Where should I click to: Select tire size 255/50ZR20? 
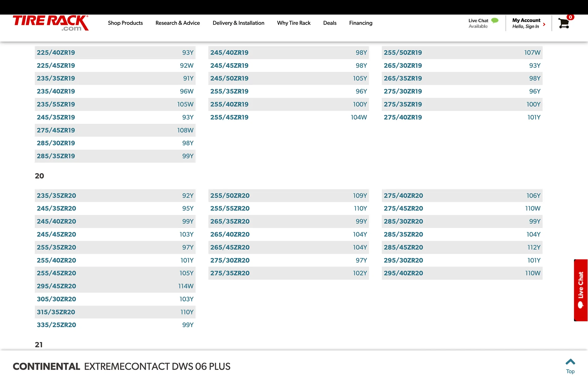coord(288,196)
